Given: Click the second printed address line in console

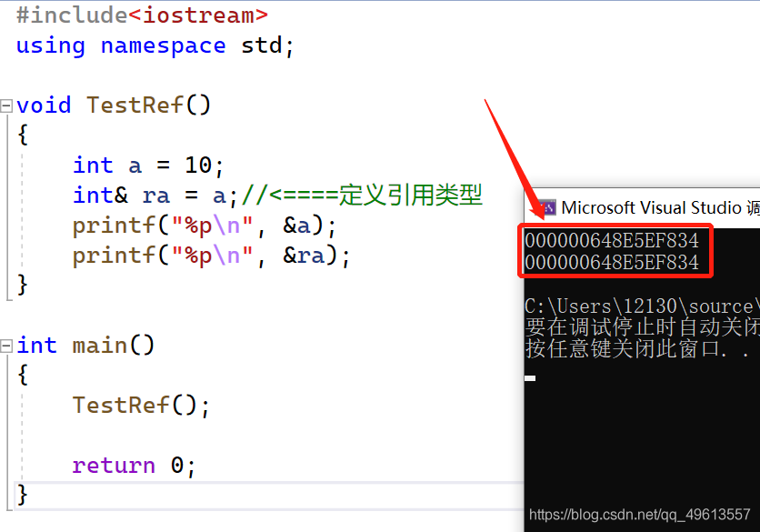Looking at the screenshot, I should pos(612,263).
